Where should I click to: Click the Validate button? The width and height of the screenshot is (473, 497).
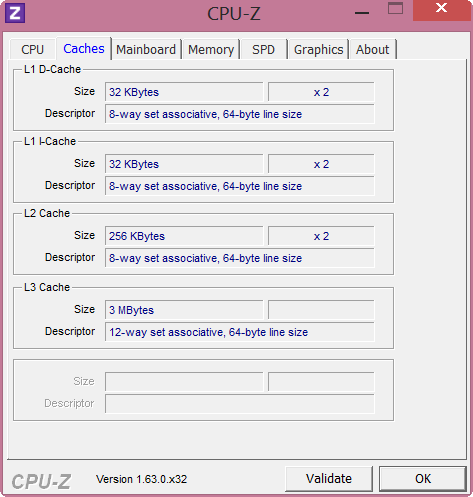(x=329, y=479)
